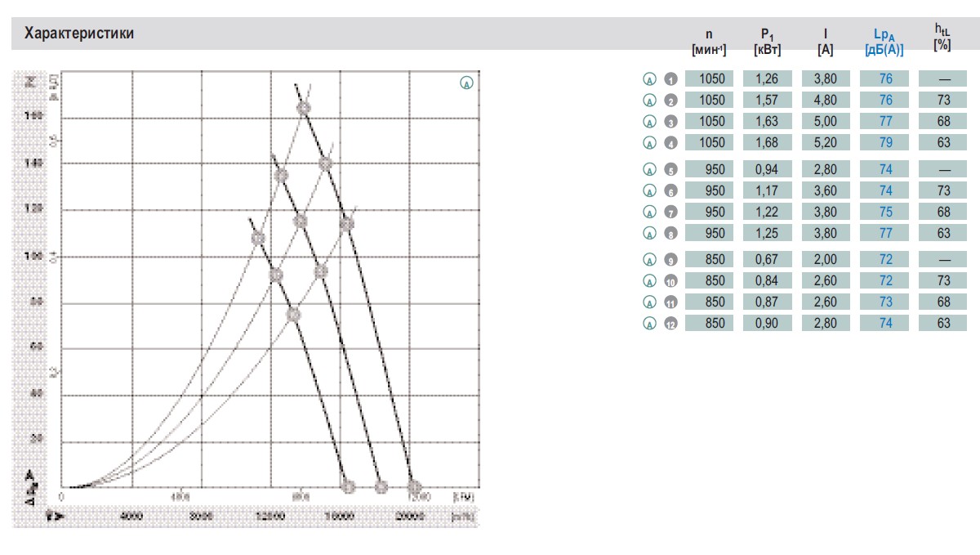Click the circled A icon in row 10
The height and width of the screenshot is (555, 980).
[x=649, y=282]
